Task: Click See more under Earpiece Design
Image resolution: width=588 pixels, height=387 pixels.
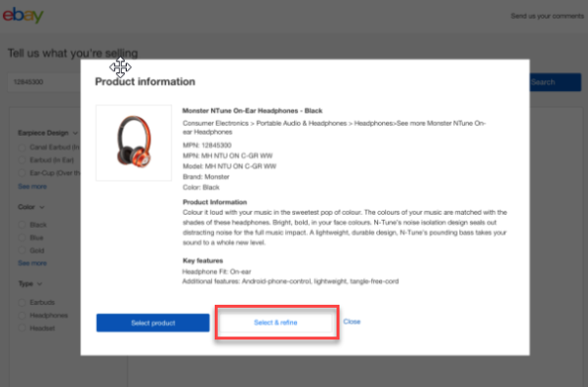Action: click(33, 186)
